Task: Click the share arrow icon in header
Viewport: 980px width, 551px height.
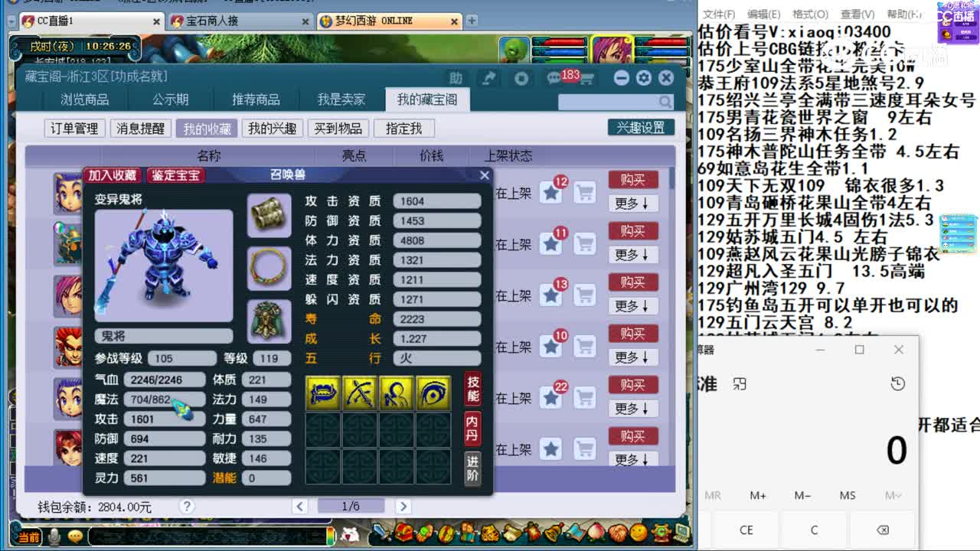Action: click(x=488, y=78)
